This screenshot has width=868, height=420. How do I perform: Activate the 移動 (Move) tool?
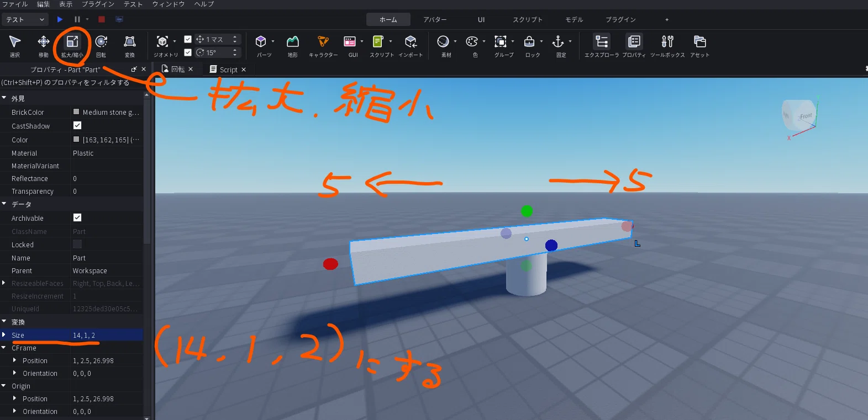pos(44,46)
